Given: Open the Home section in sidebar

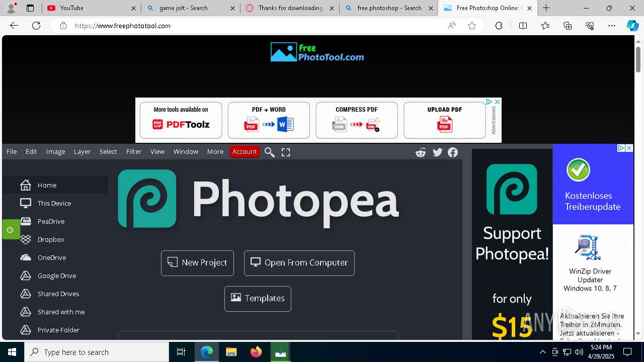Looking at the screenshot, I should tap(54, 185).
